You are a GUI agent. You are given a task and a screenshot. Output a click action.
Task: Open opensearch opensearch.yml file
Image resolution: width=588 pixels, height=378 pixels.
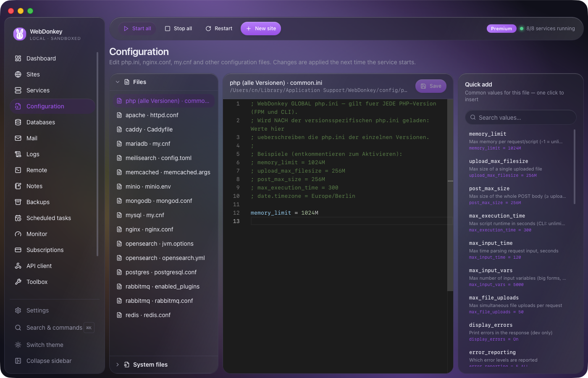pyautogui.click(x=164, y=258)
